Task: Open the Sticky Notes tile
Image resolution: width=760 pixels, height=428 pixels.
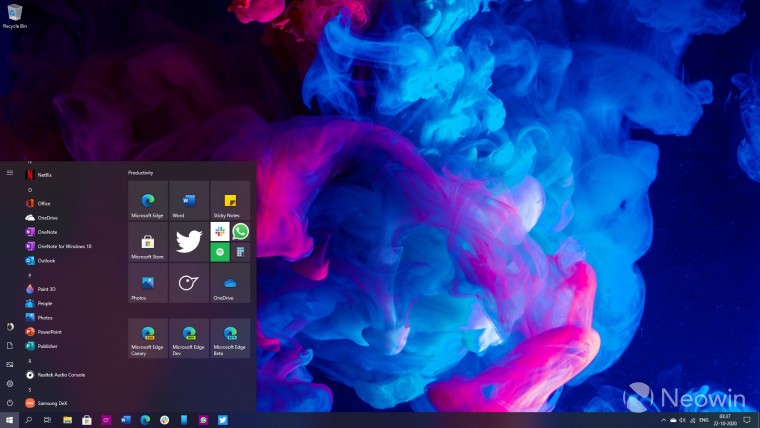Action: [230, 201]
